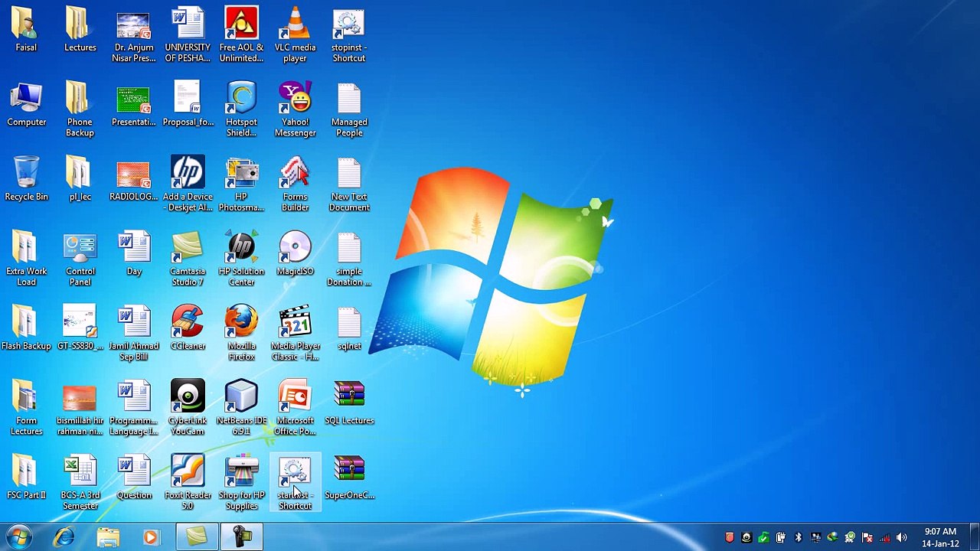The height and width of the screenshot is (551, 980).
Task: Select the SuperOneC archive icon
Action: [349, 478]
